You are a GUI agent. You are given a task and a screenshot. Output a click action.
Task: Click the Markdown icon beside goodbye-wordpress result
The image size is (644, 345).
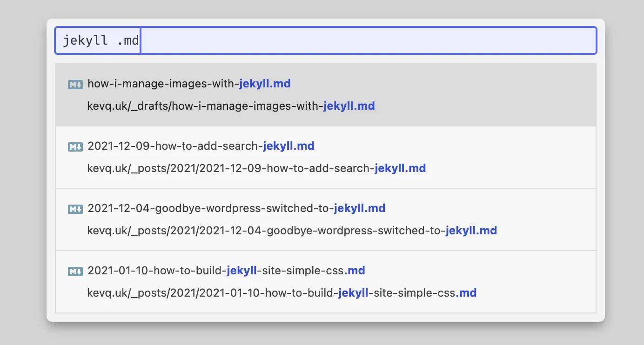[75, 209]
